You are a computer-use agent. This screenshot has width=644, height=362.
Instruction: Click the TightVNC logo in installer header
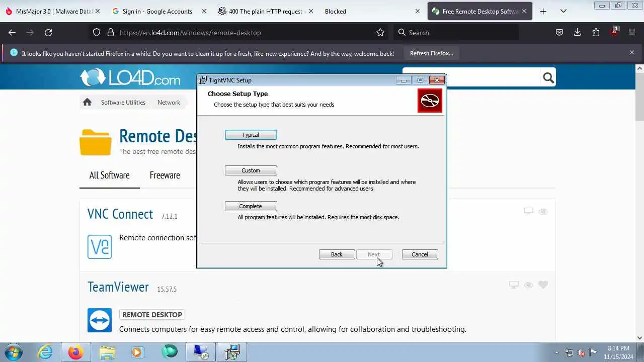[430, 101]
